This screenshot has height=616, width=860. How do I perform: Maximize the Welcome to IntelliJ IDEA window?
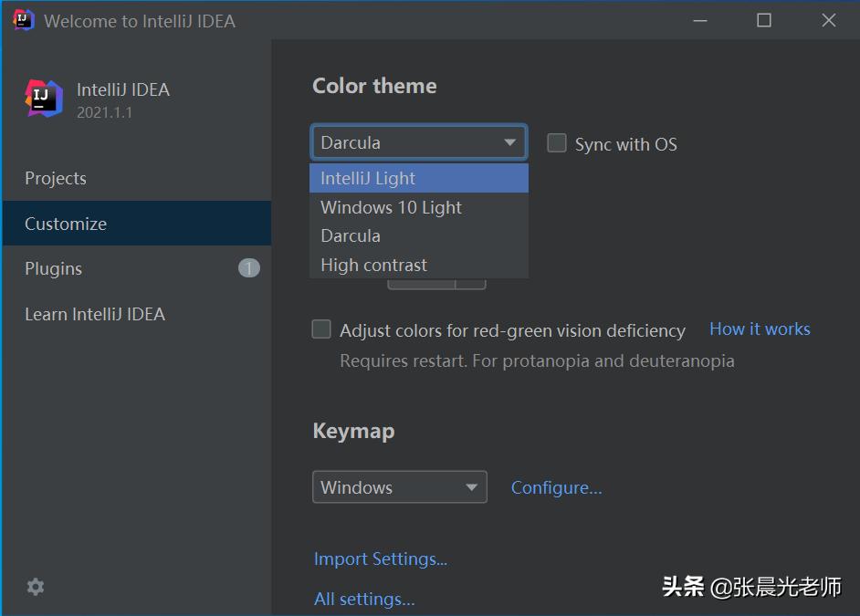[x=764, y=20]
